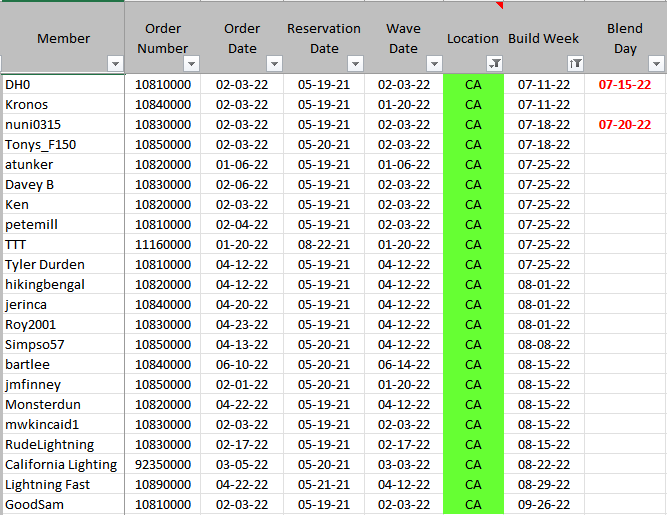This screenshot has height=515, width=667.
Task: Click the Location applied-filter funnel icon
Action: (494, 64)
